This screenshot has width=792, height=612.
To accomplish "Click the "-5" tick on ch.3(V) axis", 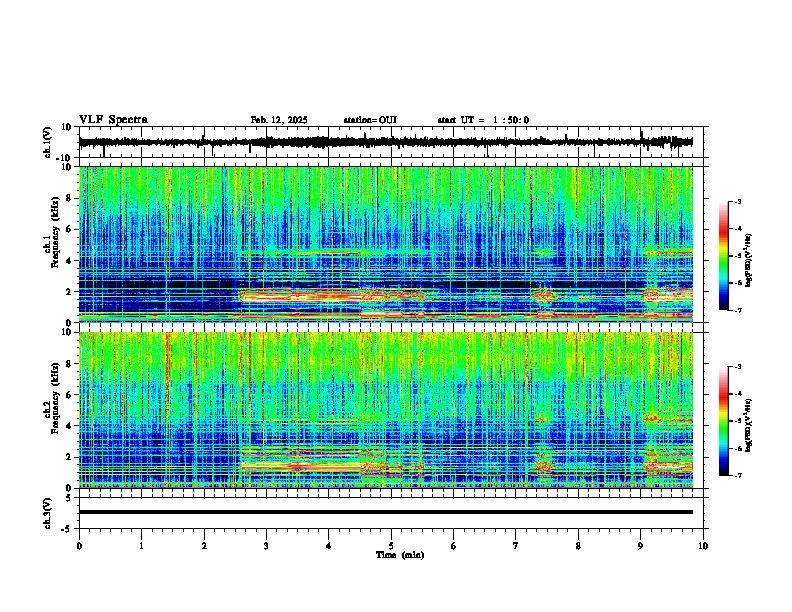I will tap(67, 529).
